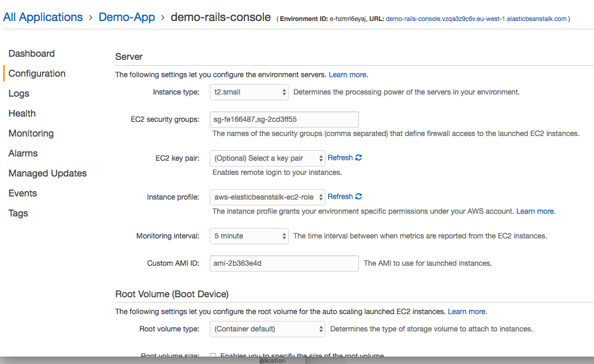Focus the Custom AMI ID field

point(284,263)
